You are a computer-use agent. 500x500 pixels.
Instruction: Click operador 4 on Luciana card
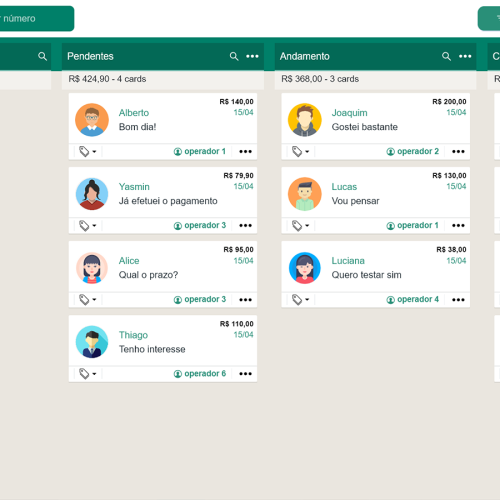click(x=413, y=299)
